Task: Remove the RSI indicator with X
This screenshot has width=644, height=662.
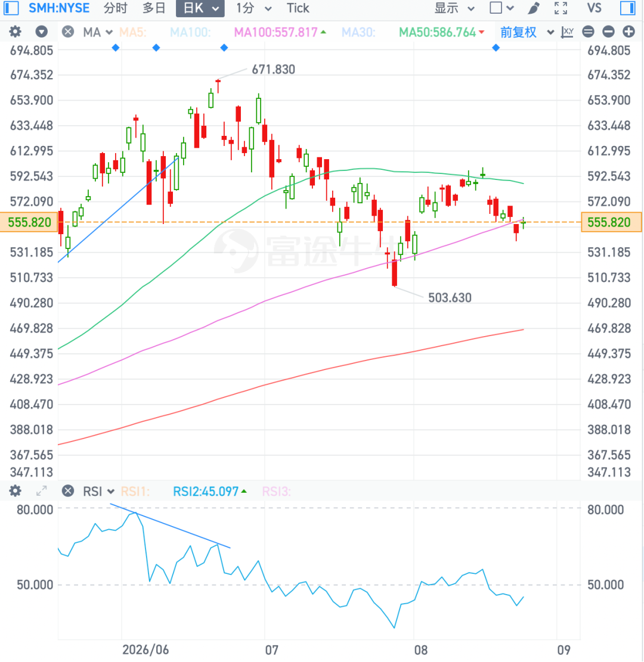Action: pyautogui.click(x=68, y=491)
